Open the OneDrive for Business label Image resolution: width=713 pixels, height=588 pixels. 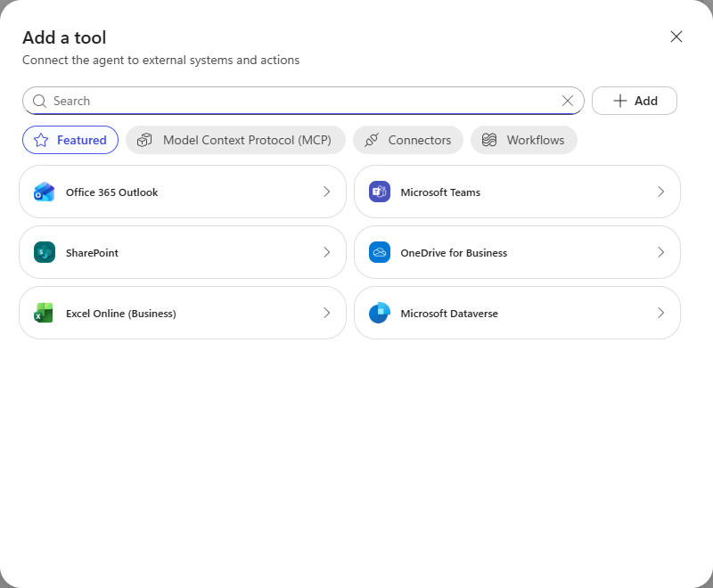(x=454, y=253)
